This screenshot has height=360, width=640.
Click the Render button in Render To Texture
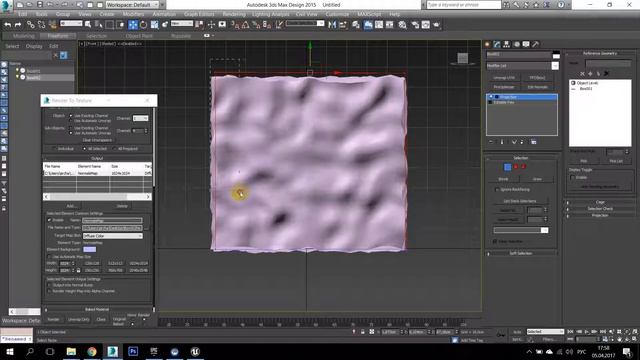(x=53, y=320)
